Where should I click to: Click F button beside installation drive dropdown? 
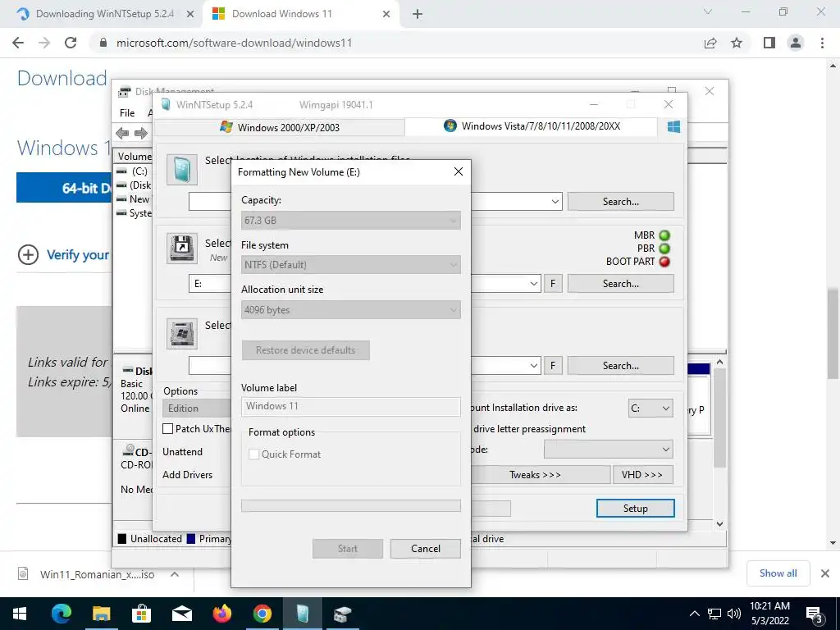553,365
